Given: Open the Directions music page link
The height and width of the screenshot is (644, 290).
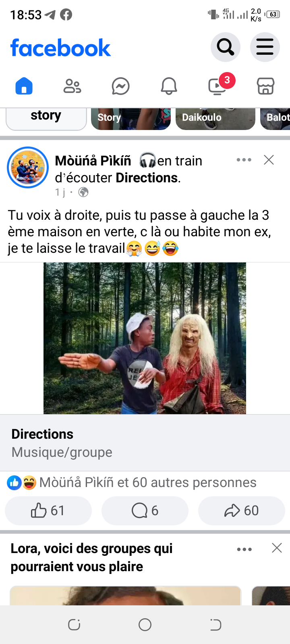Looking at the screenshot, I should click(145, 443).
